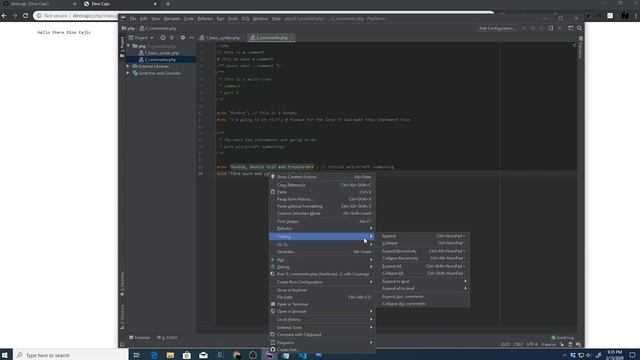The height and width of the screenshot is (360, 640).
Task: Choose Copy Reference in context menu
Action: [x=322, y=185]
